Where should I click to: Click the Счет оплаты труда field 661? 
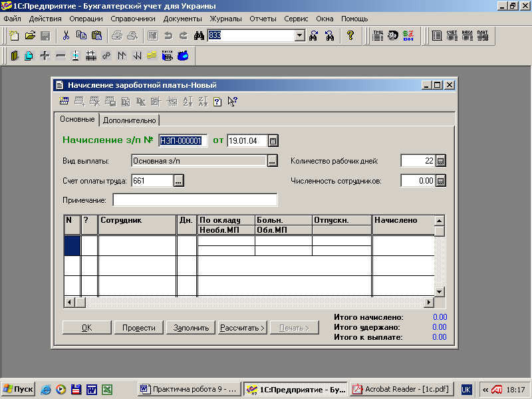pos(152,181)
